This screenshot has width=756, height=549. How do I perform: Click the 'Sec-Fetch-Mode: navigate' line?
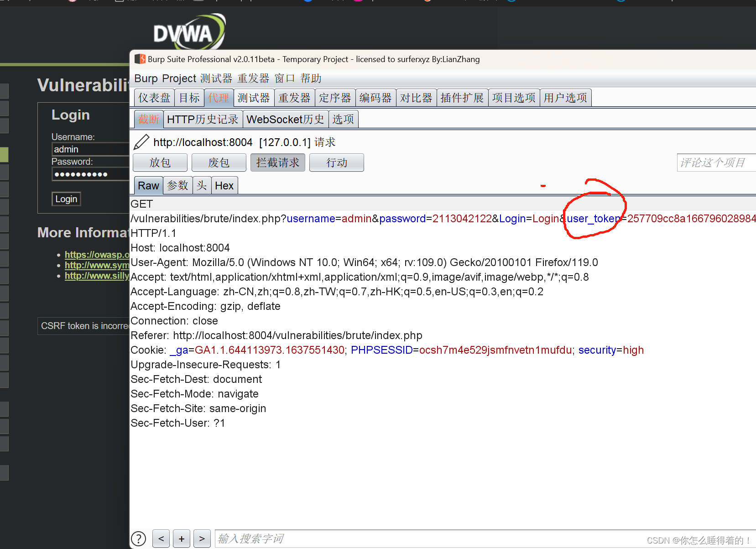(x=194, y=394)
